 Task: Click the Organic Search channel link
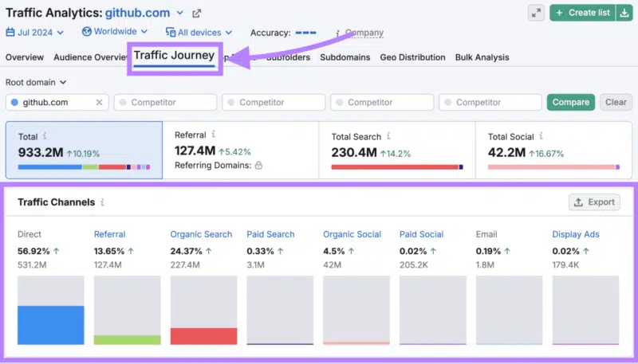tap(201, 234)
